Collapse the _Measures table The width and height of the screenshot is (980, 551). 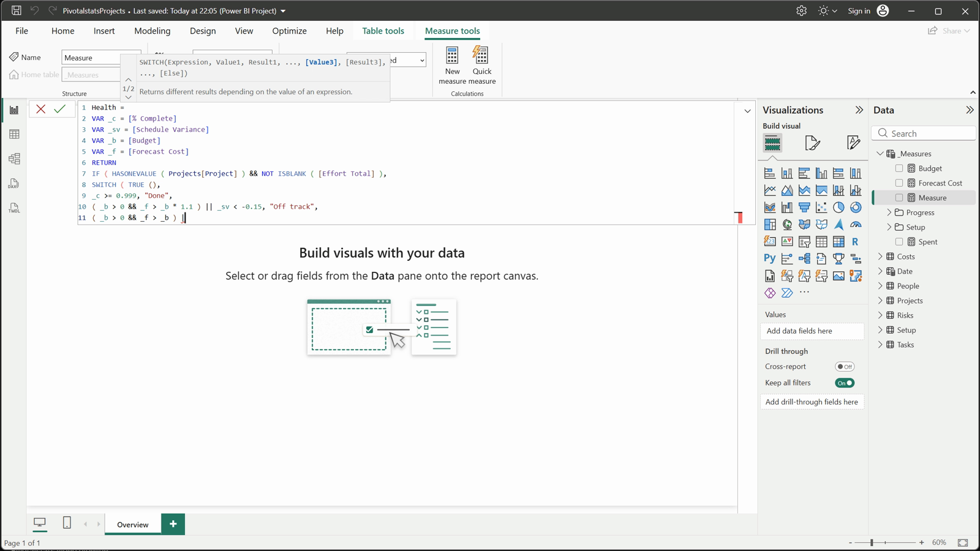coord(880,154)
